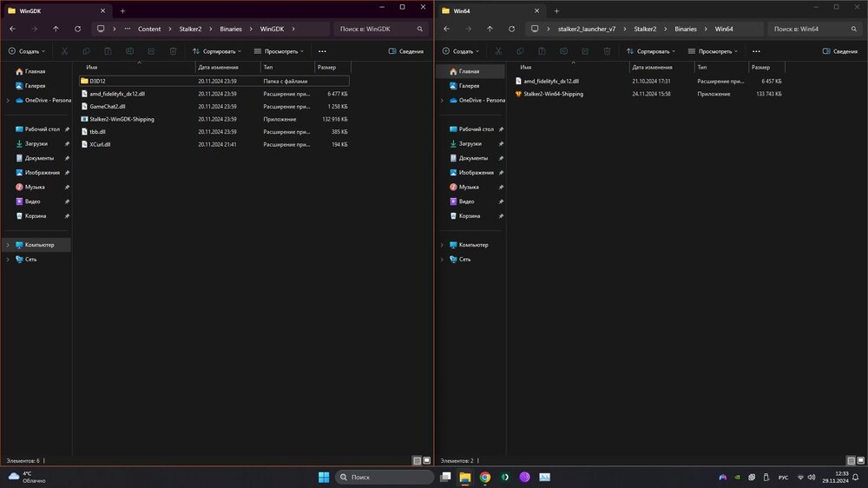Screen dimensions: 868x488
Task: Switch WinGDK window to large thumbnails view
Action: click(426, 460)
